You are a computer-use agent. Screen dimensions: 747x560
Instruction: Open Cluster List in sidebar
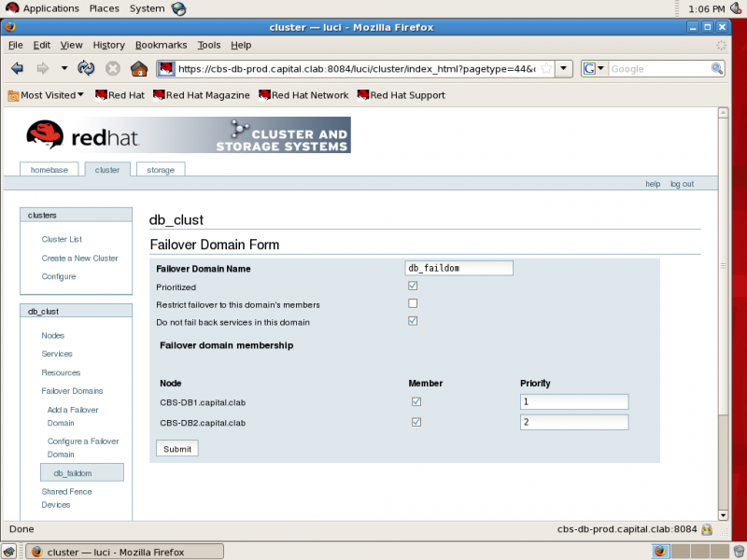tap(62, 239)
